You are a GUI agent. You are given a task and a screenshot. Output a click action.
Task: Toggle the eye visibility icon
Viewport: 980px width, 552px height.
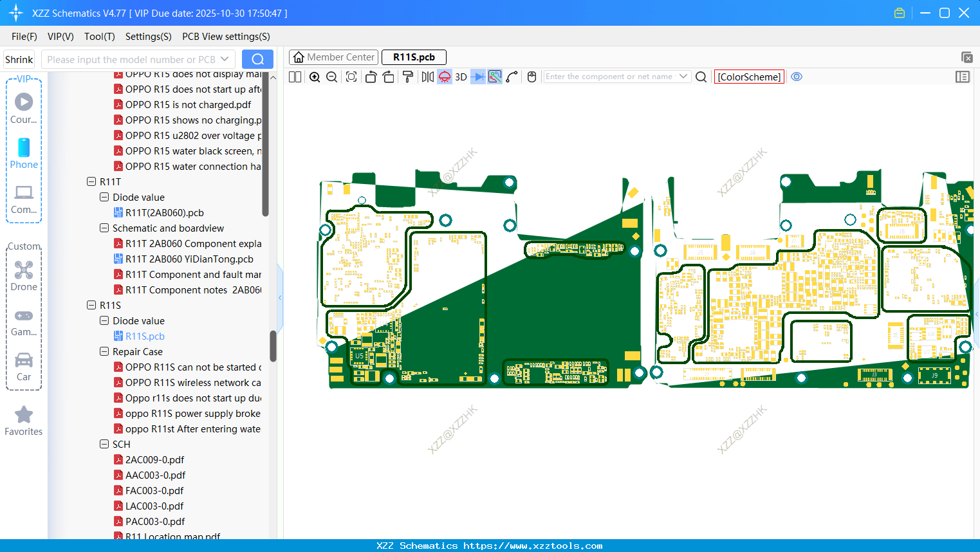pyautogui.click(x=797, y=77)
